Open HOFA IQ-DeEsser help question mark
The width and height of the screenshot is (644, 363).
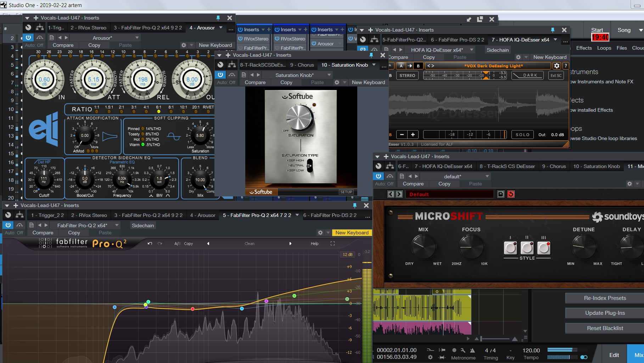click(566, 66)
